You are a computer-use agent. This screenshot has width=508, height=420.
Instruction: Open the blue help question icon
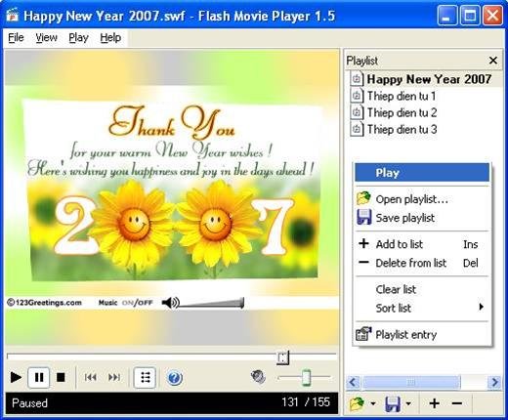click(175, 378)
